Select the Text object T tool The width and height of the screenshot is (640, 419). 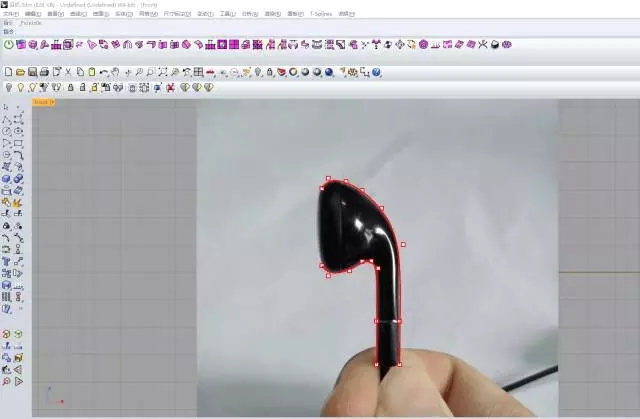point(7,261)
